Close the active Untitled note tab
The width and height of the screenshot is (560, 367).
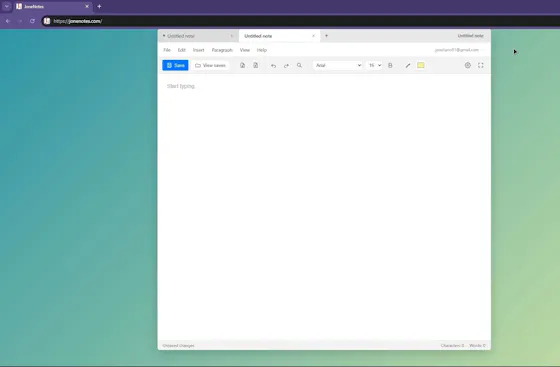[314, 36]
